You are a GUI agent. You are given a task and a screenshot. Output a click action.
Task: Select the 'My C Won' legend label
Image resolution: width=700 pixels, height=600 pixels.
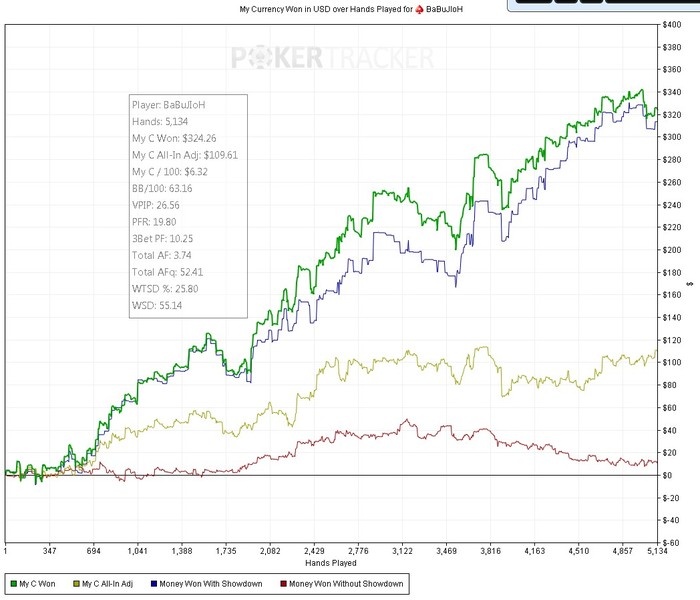37,583
